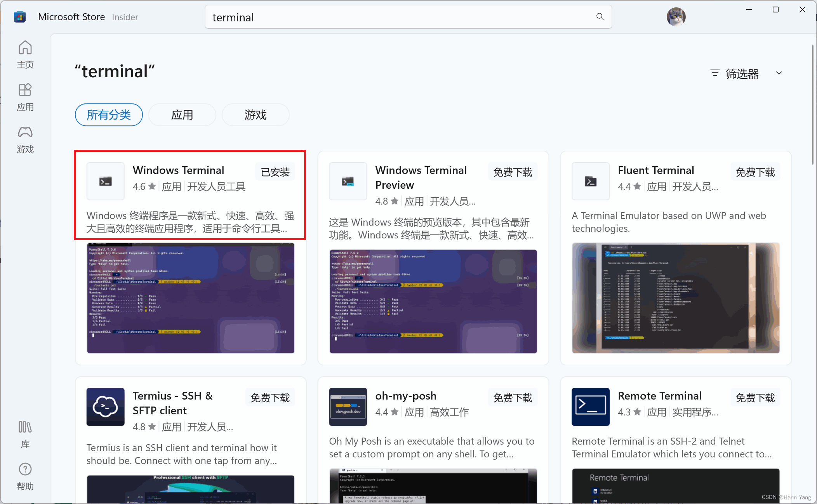The image size is (817, 504).
Task: Select the 所有分类 category tab
Action: coord(109,115)
